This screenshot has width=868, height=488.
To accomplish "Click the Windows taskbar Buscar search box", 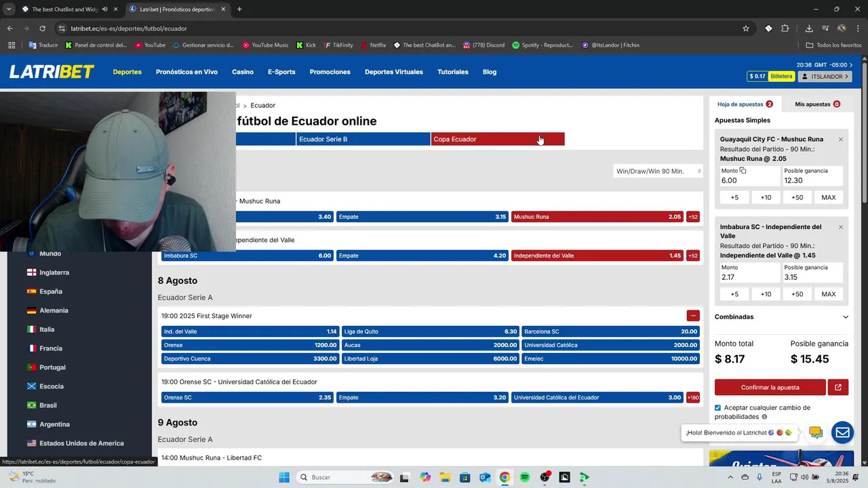I will pos(347,477).
